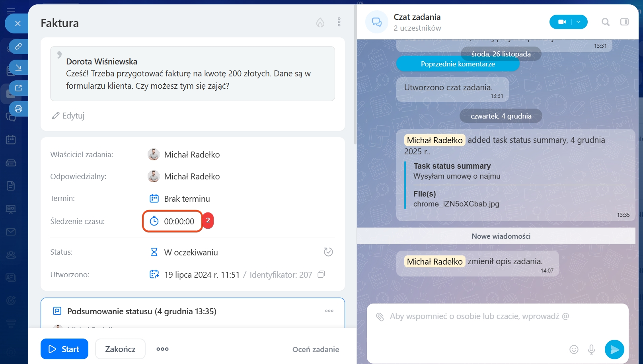Click Oceń zadanie to rate task

pos(316,349)
